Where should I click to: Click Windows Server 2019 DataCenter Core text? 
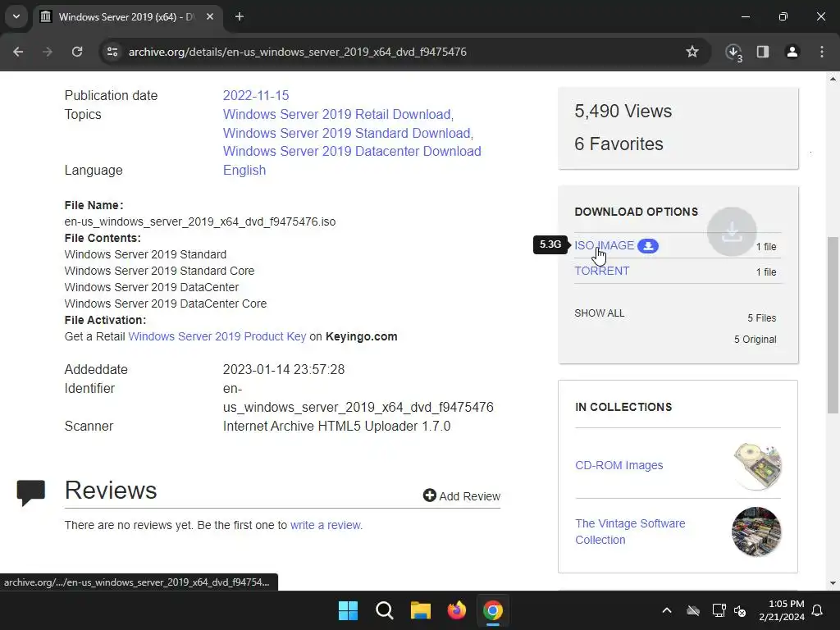tap(166, 304)
